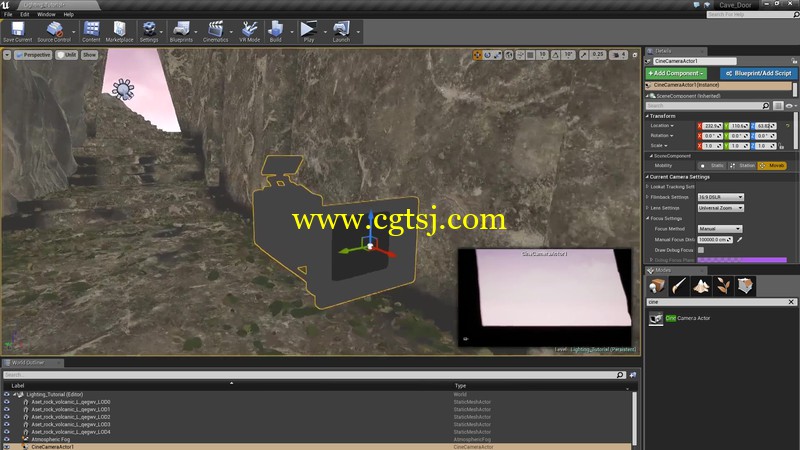Open Perspective viewport type button
The height and width of the screenshot is (450, 800).
tap(33, 55)
